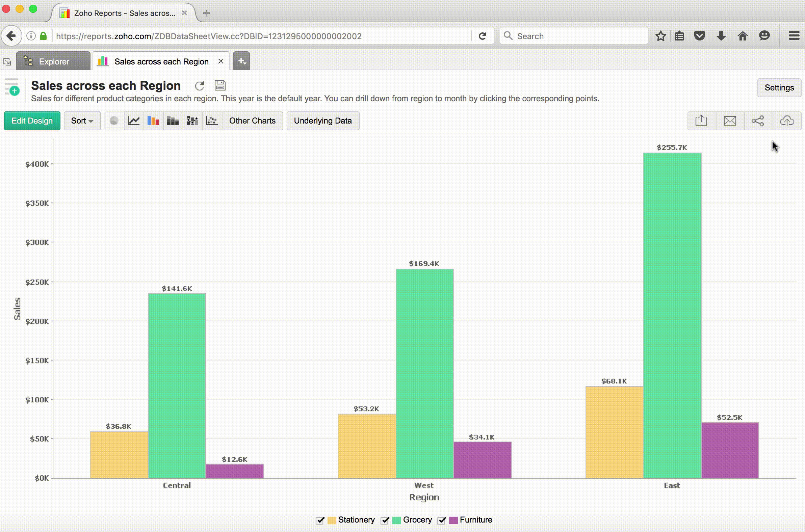The height and width of the screenshot is (532, 805).
Task: Click the export report icon
Action: 701,121
